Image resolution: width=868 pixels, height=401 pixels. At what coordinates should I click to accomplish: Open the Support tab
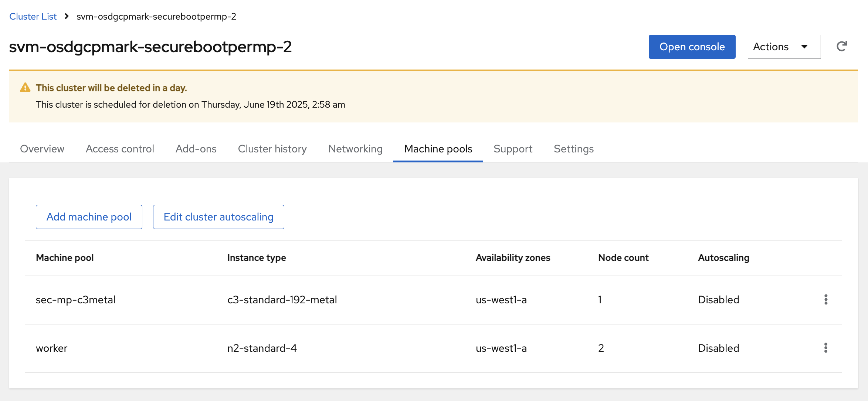pos(513,149)
